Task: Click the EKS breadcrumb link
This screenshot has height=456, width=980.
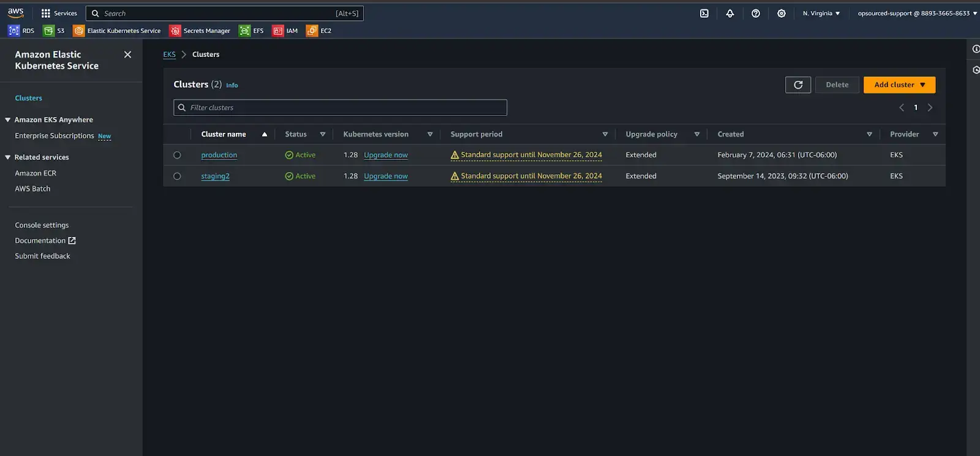Action: pos(169,54)
